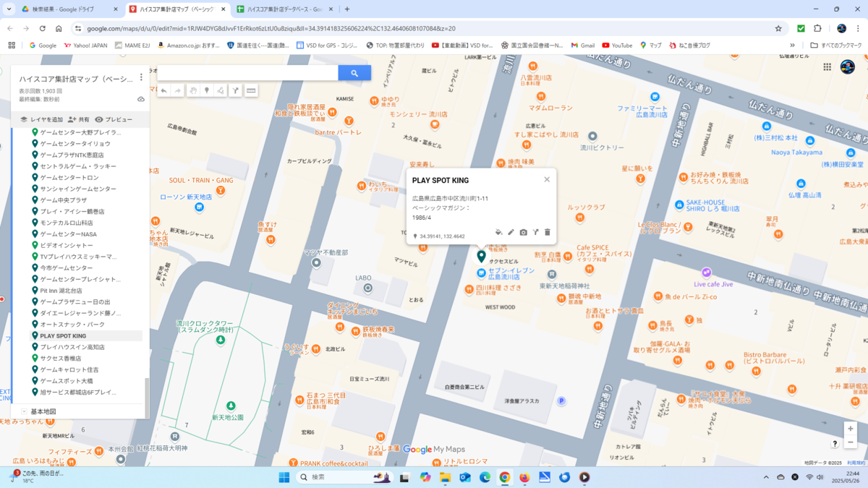The height and width of the screenshot is (488, 868).
Task: Click the Google account avatar on the map
Action: pyautogui.click(x=848, y=67)
